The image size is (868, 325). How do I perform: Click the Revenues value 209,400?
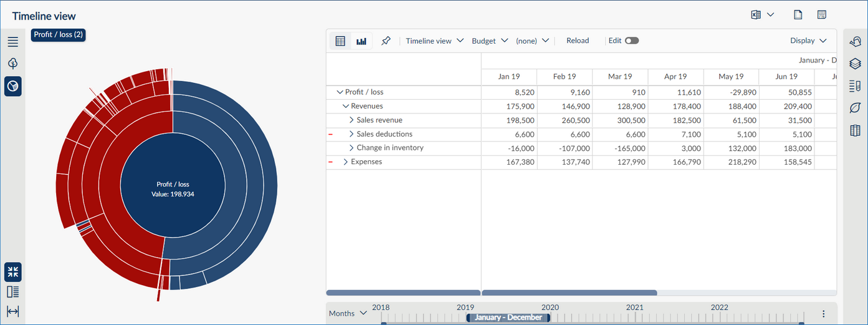(x=799, y=107)
